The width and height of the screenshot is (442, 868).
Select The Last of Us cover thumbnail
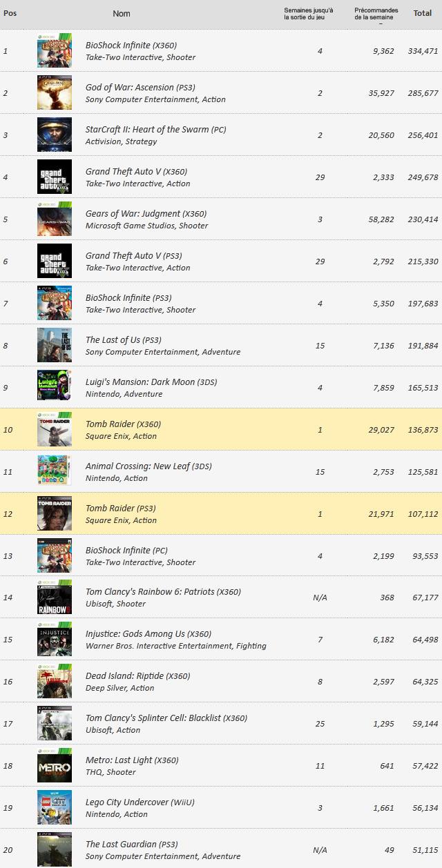(55, 345)
